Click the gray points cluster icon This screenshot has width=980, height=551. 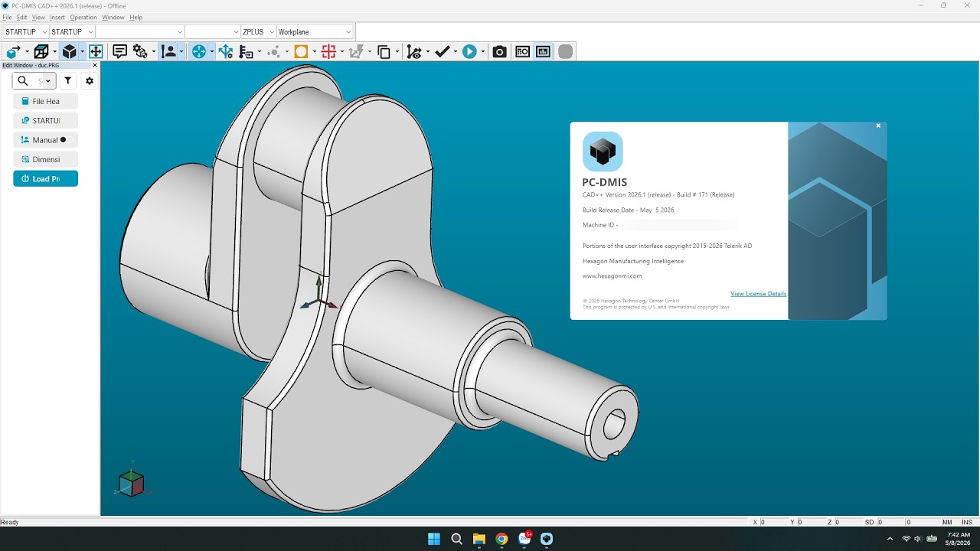(x=274, y=52)
